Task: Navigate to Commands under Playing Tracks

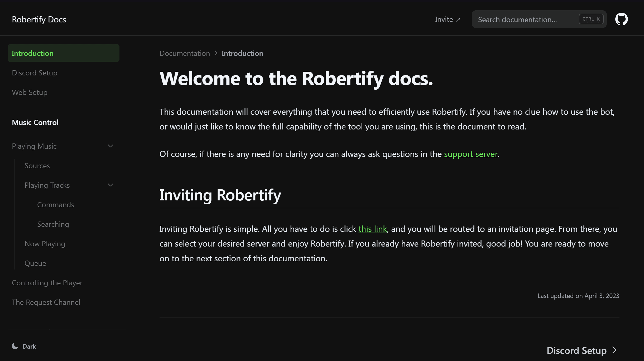Action: [56, 205]
